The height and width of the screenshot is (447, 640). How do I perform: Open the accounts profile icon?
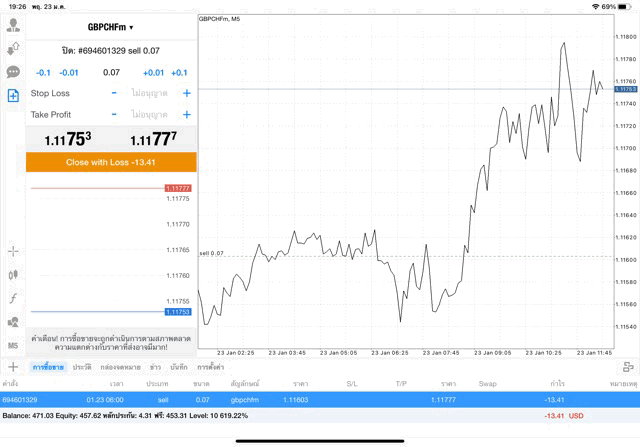pyautogui.click(x=13, y=26)
